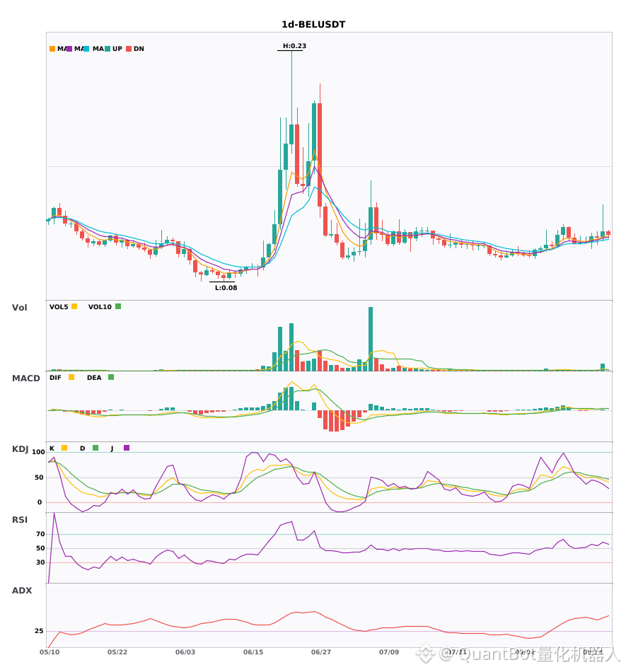
Task: Click the ADX panel label
Action: click(22, 591)
